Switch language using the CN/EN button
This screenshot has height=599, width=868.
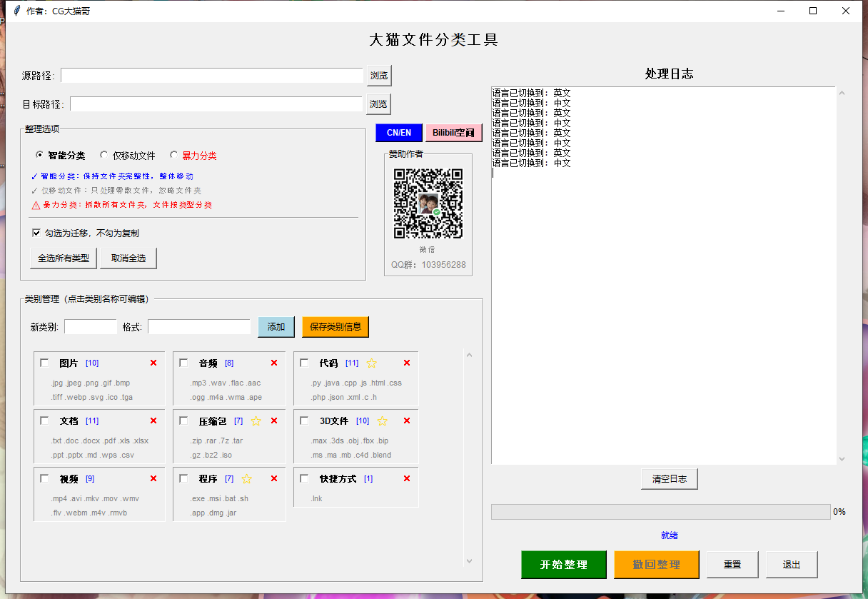pyautogui.click(x=398, y=132)
